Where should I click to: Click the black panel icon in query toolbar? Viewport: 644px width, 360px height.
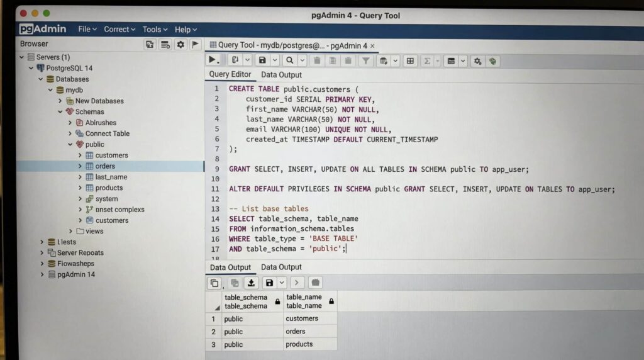coord(451,61)
